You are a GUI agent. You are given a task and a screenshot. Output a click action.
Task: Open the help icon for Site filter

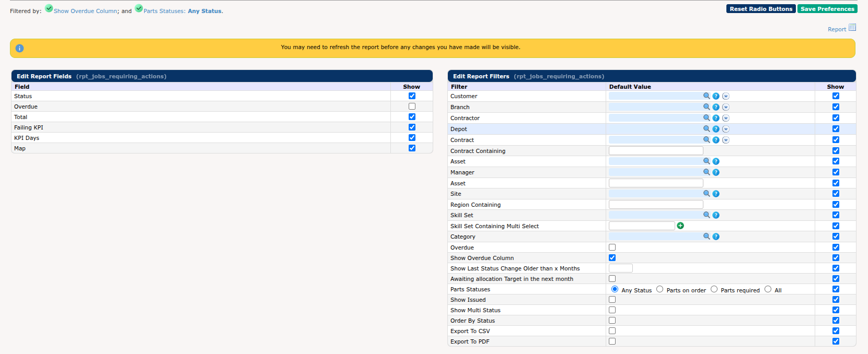[716, 194]
